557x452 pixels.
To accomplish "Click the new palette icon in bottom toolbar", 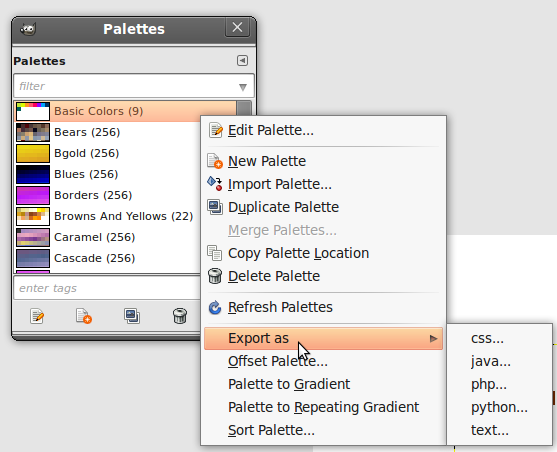I will coord(84,316).
